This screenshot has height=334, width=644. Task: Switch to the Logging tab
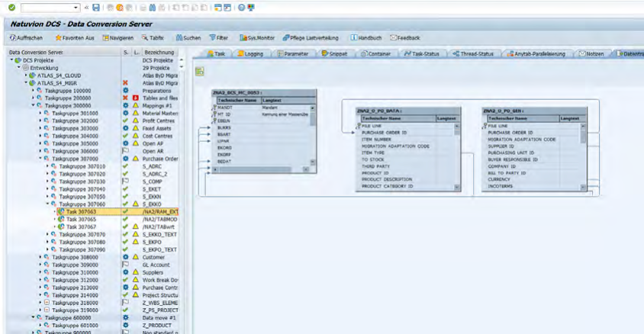click(251, 54)
